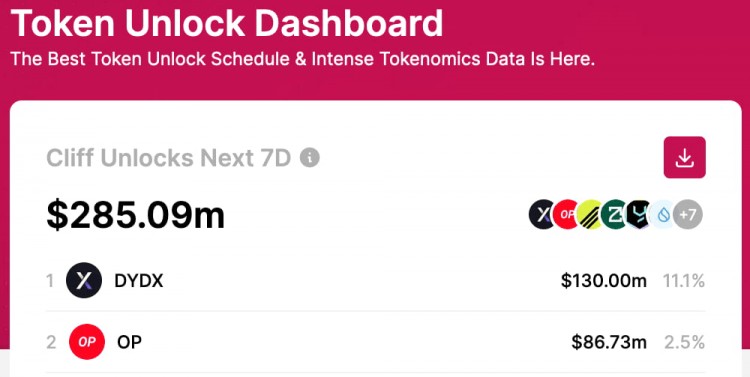Screen dimensions: 750x377
Task: Click the 11.1% DYDX percentage
Action: (684, 281)
